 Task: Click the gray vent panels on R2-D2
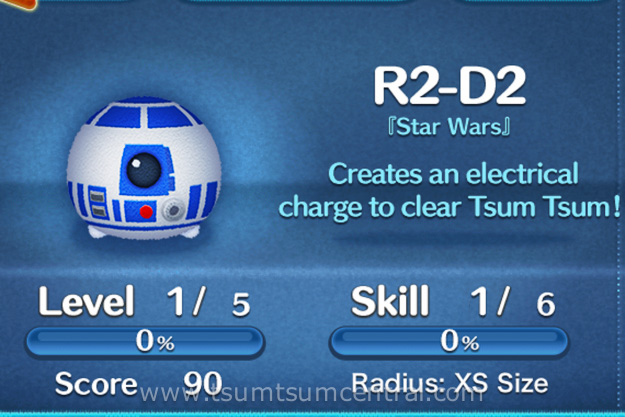coord(98,203)
